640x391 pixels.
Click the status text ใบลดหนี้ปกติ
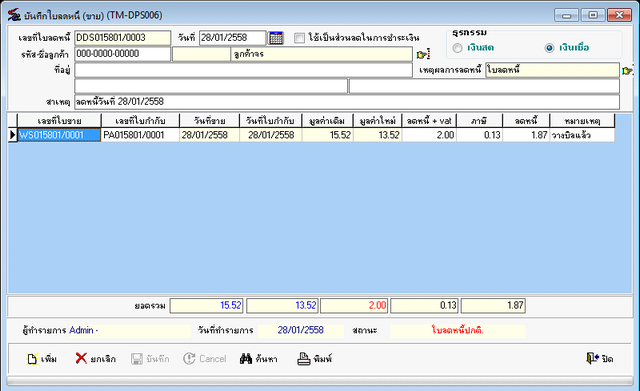click(x=458, y=330)
